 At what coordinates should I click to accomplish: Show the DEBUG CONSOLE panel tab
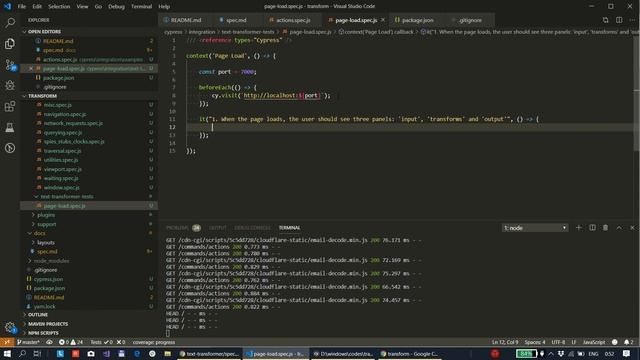pyautogui.click(x=252, y=228)
